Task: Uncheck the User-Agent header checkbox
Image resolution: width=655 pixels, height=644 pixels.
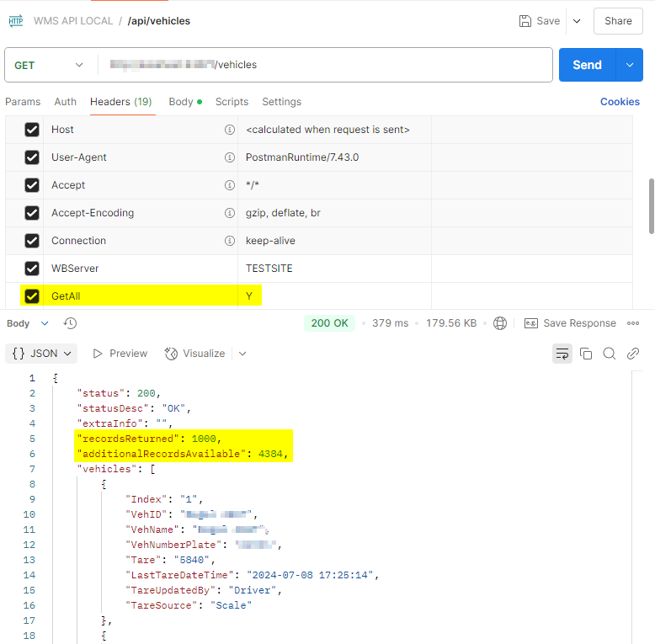Action: (32, 157)
